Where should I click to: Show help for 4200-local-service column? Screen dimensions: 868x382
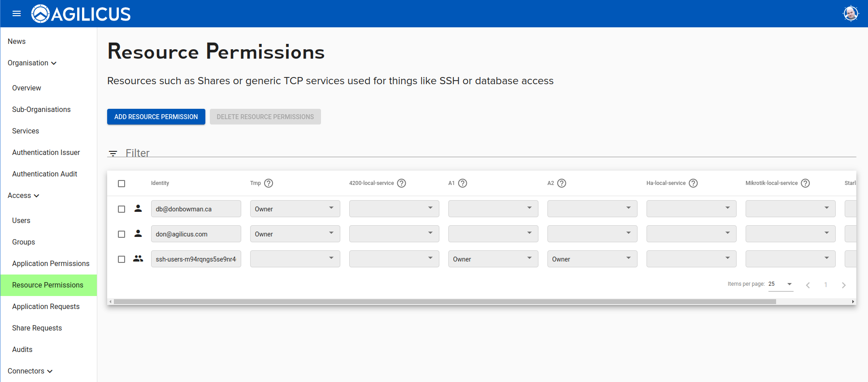402,183
